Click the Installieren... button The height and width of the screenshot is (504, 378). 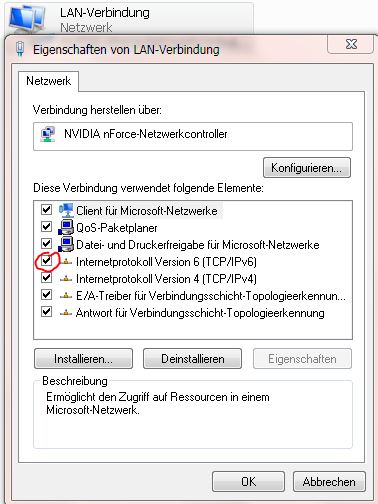[x=83, y=359]
